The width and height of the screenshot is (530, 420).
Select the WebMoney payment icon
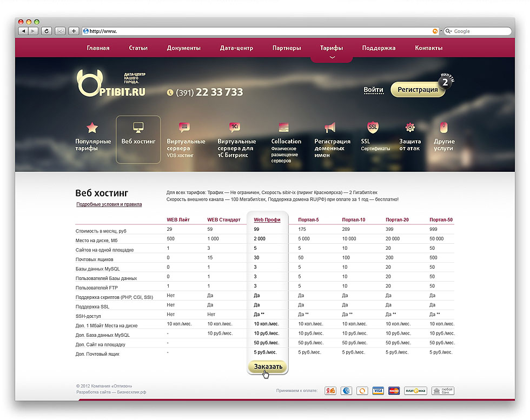346,391
